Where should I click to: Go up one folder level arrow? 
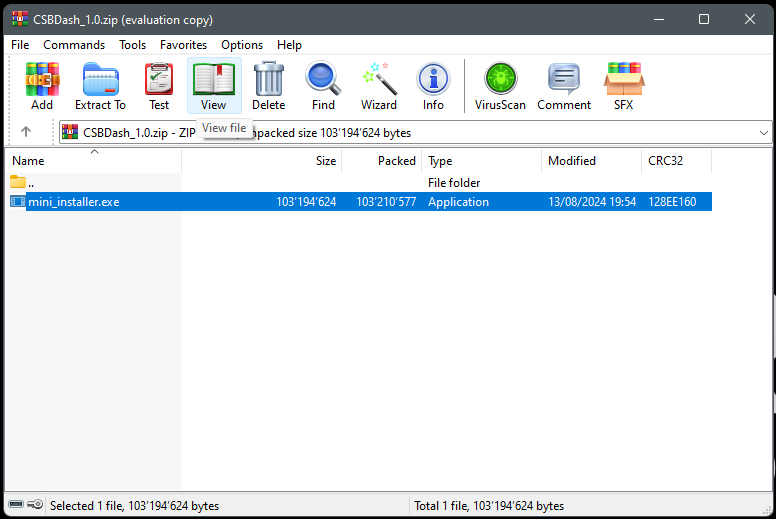(x=26, y=132)
